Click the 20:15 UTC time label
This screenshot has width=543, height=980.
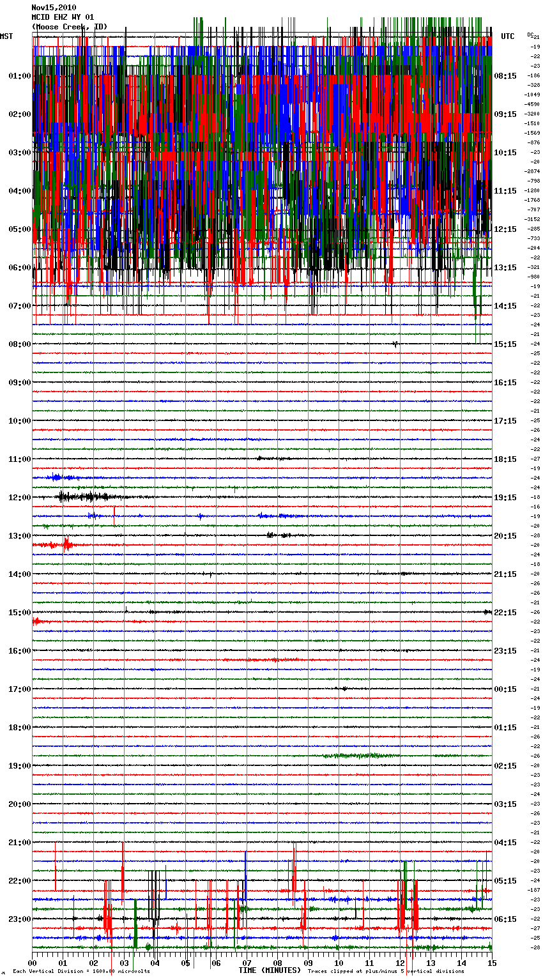click(x=505, y=536)
